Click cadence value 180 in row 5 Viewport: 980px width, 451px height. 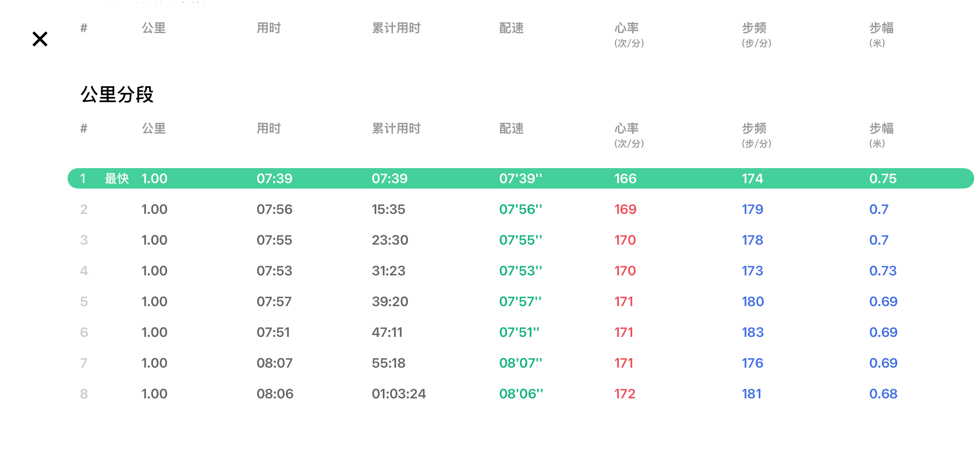coord(752,302)
